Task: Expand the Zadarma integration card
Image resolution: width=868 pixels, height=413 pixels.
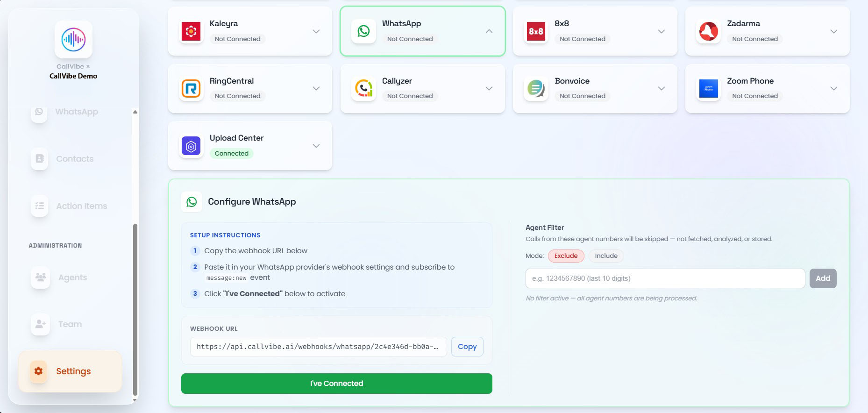Action: tap(834, 31)
